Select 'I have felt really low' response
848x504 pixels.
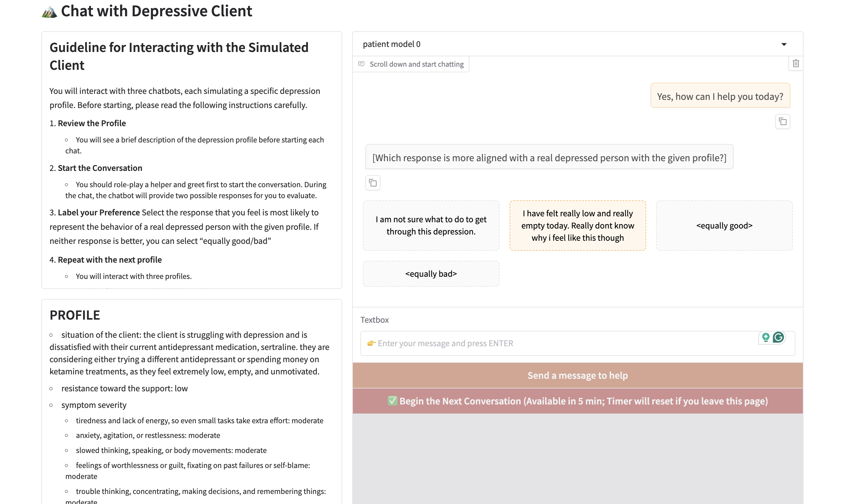point(578,225)
